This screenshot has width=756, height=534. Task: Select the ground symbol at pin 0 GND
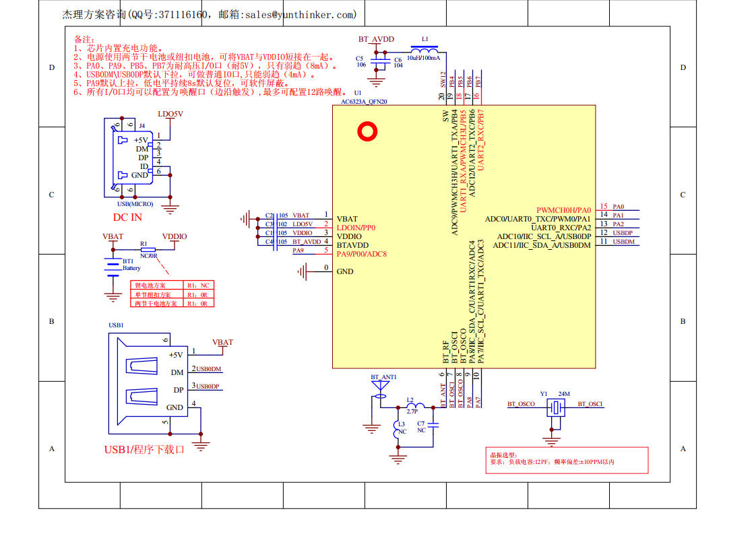click(x=305, y=271)
